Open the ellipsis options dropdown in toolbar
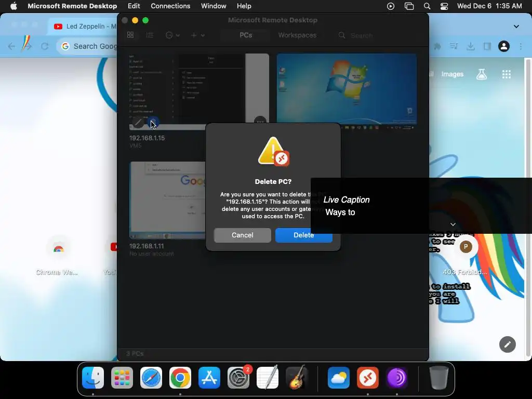 [x=172, y=35]
